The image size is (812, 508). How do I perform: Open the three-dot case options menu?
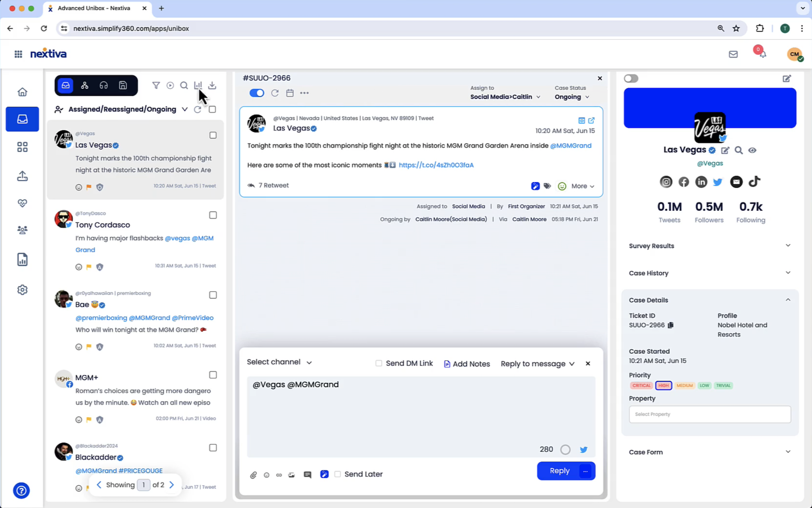304,93
